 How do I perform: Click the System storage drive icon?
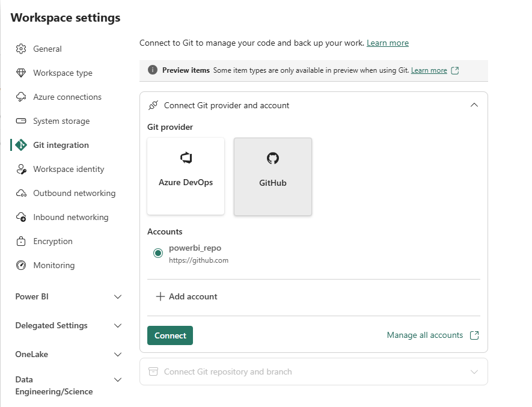21,121
